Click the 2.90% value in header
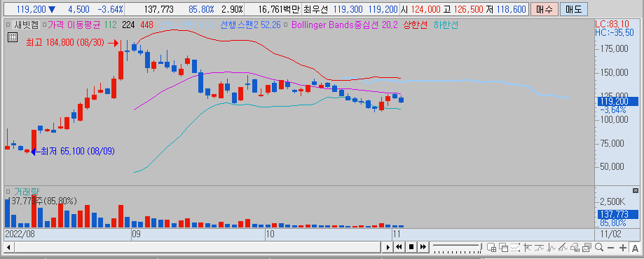This screenshot has width=644, height=259. 232,9
